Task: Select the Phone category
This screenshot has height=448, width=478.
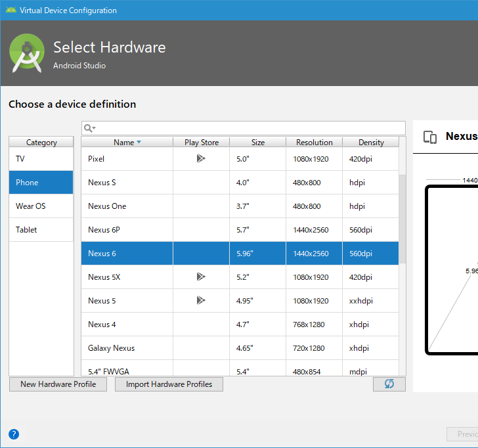Action: [x=41, y=183]
